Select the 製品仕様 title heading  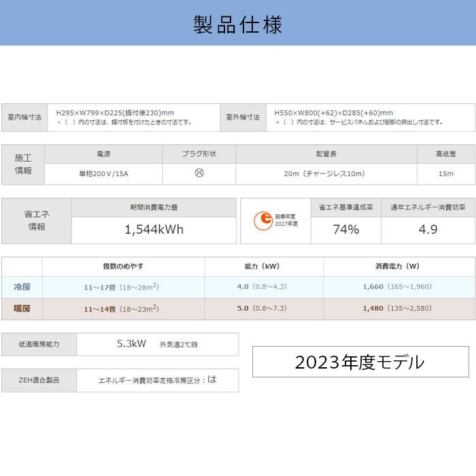click(x=238, y=24)
